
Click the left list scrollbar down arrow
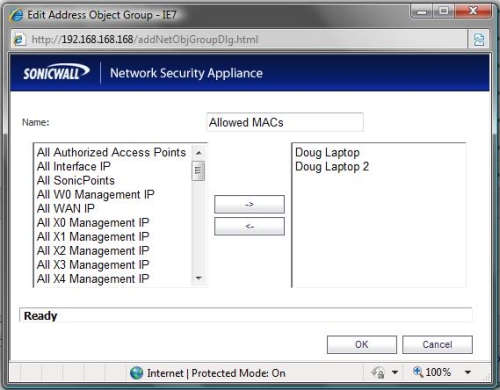tap(199, 278)
